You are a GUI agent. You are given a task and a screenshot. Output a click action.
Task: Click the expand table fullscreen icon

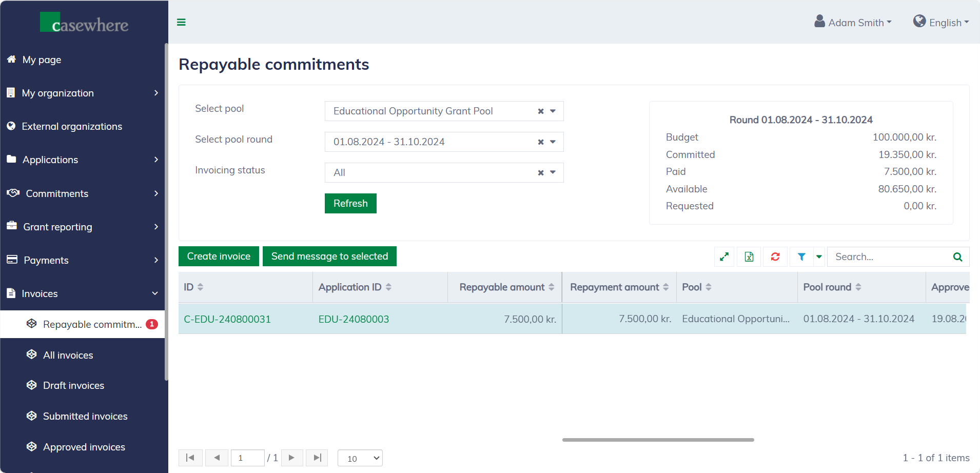(724, 257)
